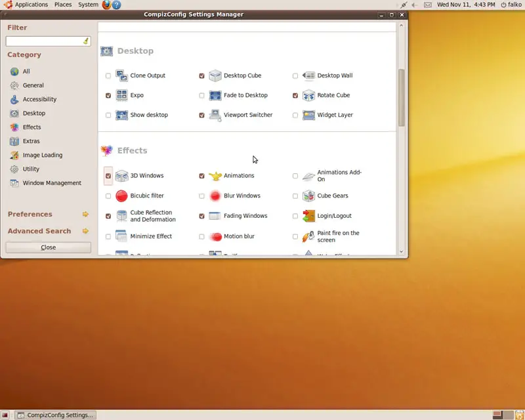Image resolution: width=525 pixels, height=420 pixels.
Task: Open the Blur Windows plugin icon
Action: [215, 196]
